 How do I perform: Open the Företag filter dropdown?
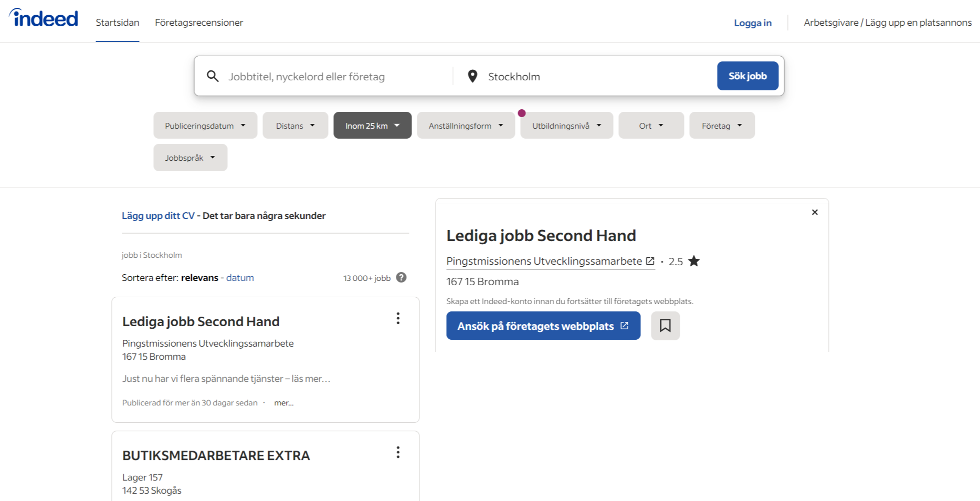coord(722,126)
